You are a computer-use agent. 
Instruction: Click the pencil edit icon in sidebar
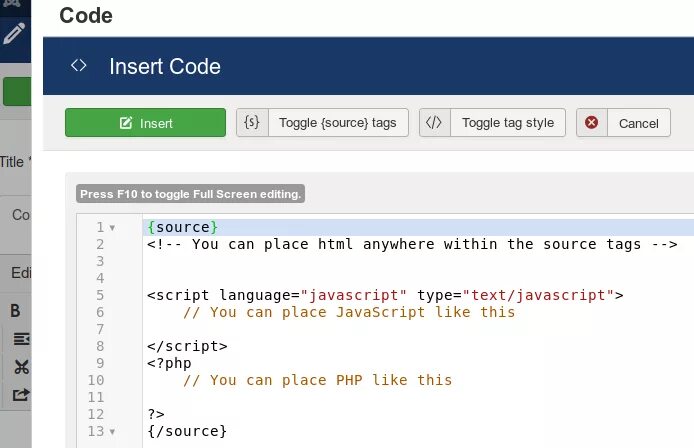pyautogui.click(x=14, y=34)
